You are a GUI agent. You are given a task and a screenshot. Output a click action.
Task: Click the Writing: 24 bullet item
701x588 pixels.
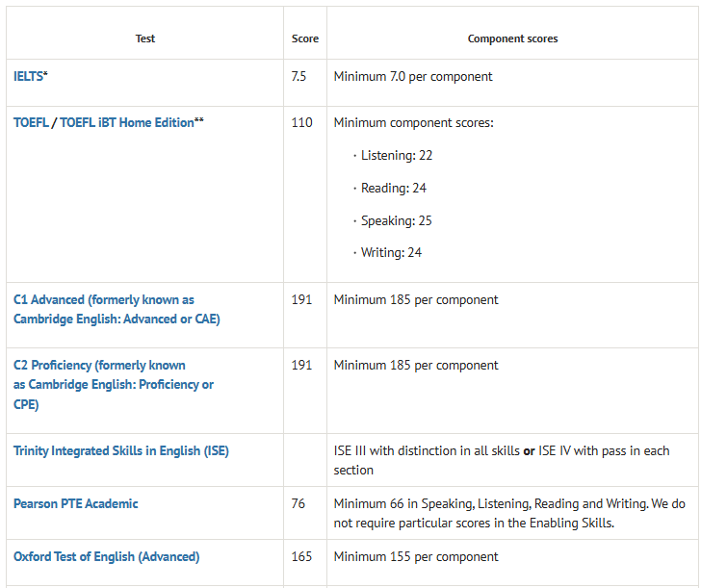pyautogui.click(x=391, y=252)
